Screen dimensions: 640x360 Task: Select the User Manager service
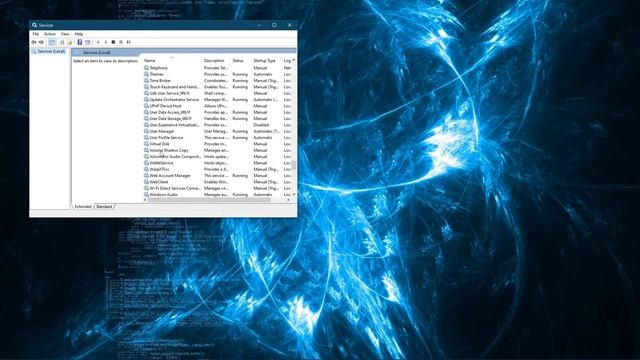tap(217, 131)
